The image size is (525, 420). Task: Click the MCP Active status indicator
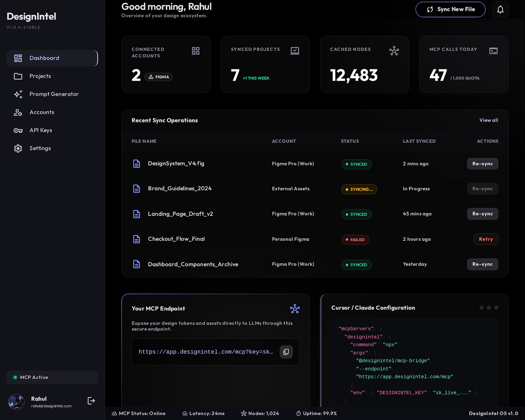[52, 377]
